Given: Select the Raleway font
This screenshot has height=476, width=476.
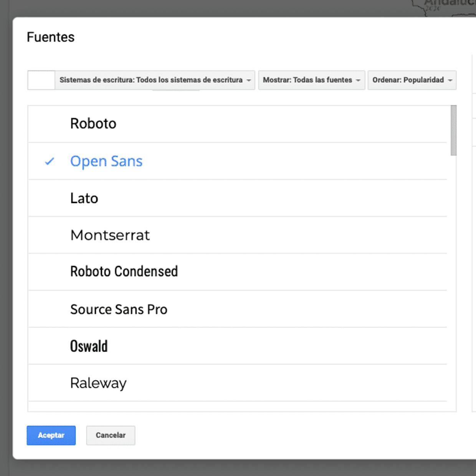Looking at the screenshot, I should tap(238, 383).
